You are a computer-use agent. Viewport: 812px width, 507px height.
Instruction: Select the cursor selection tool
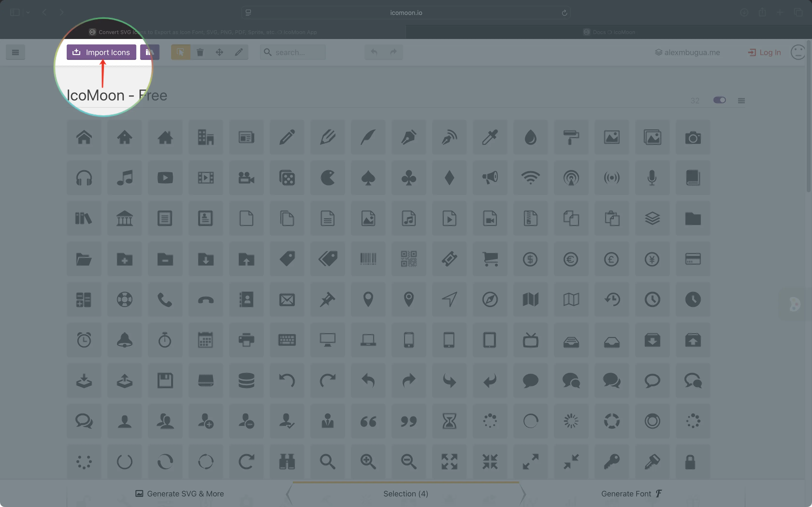click(180, 52)
